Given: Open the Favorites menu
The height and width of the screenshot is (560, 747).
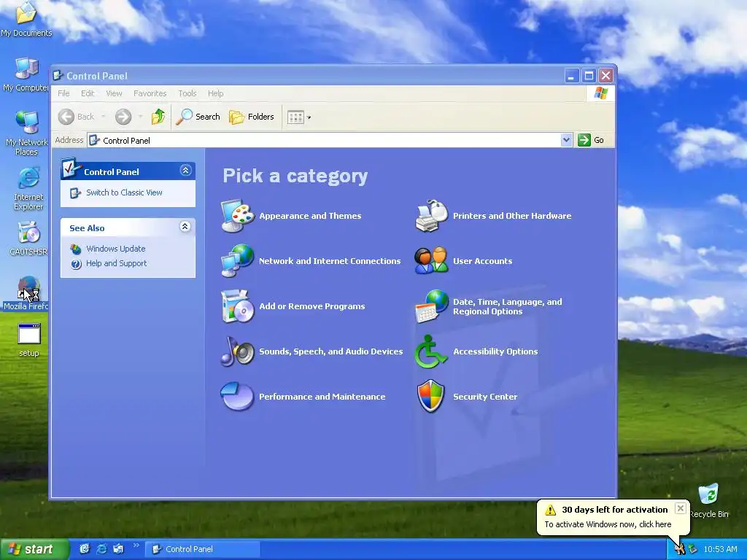Looking at the screenshot, I should click(150, 93).
